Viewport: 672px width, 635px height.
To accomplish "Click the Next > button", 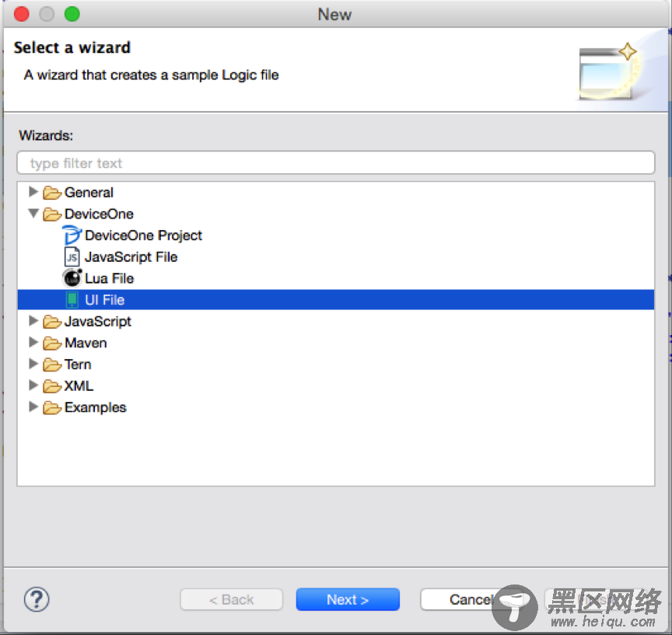I will (x=348, y=599).
